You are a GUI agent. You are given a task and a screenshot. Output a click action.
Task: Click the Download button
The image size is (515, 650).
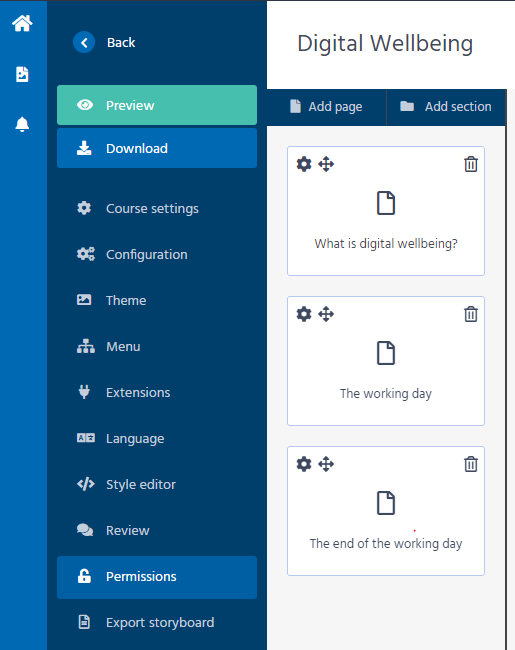pos(157,148)
